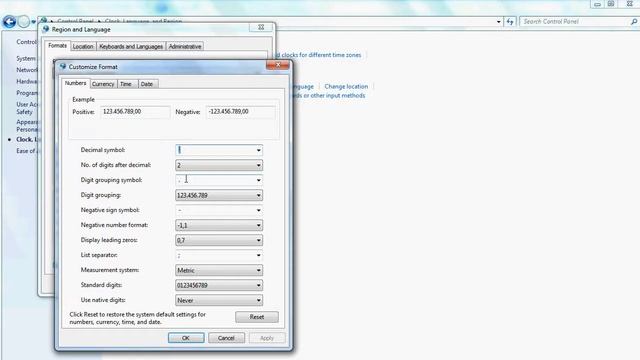
Task: Click the Apply button
Action: [267, 338]
